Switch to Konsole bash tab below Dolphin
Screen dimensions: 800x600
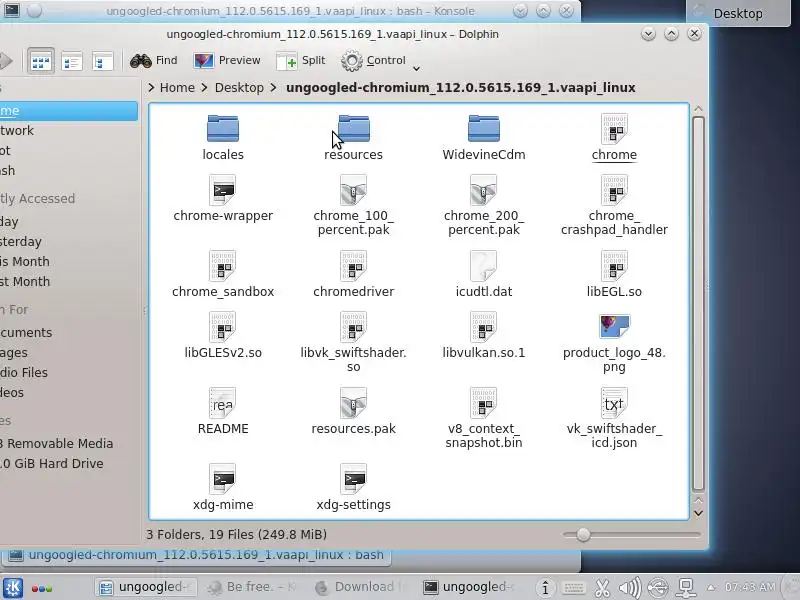(x=196, y=555)
